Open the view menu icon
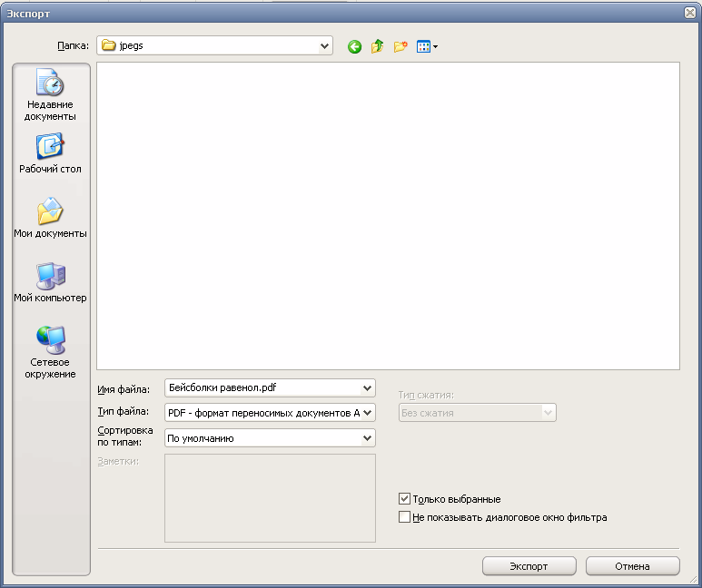 point(427,46)
